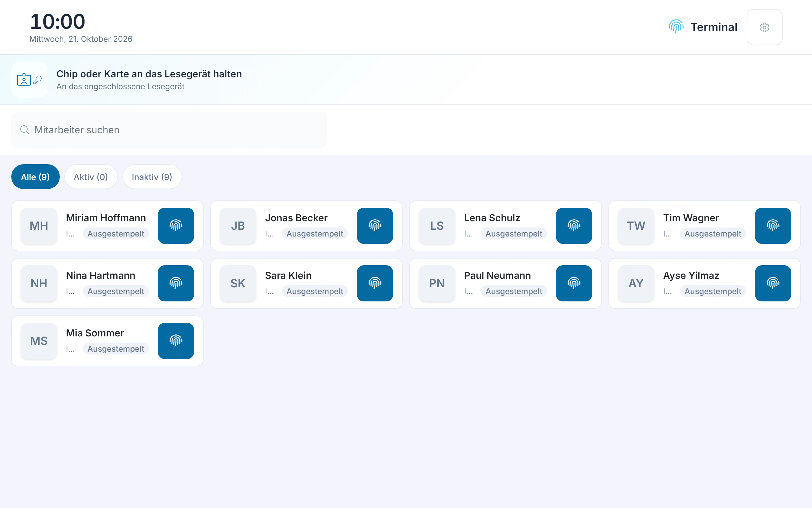Click the MS avatar of Mia Sommer

pos(39,341)
